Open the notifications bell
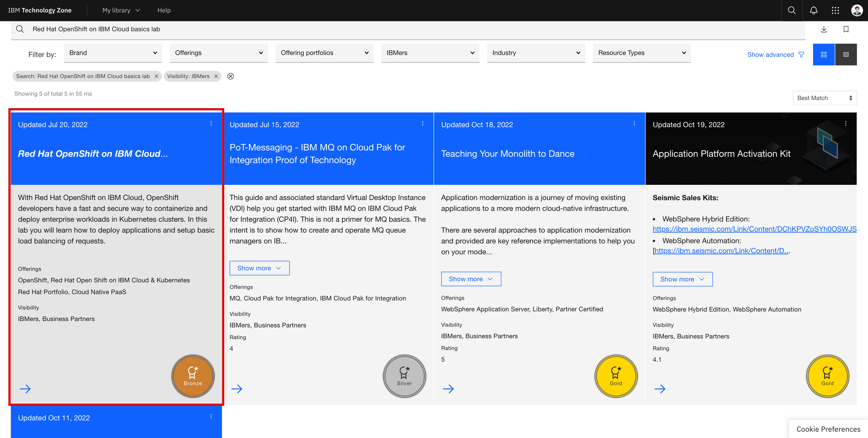The width and height of the screenshot is (868, 438). pos(814,10)
